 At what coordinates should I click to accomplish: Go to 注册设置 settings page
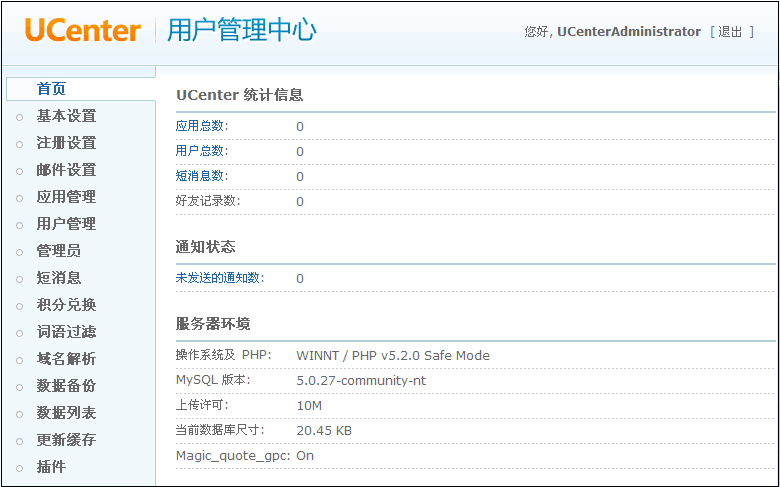pyautogui.click(x=66, y=143)
